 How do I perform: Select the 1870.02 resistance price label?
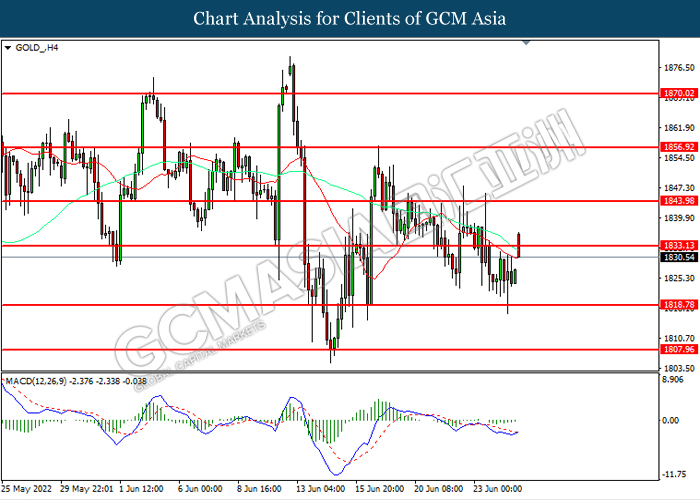tap(679, 93)
